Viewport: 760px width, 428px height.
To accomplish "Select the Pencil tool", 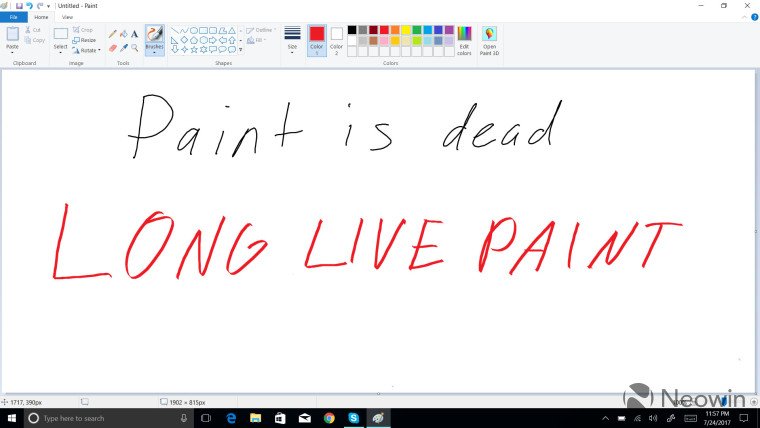I will [x=112, y=34].
